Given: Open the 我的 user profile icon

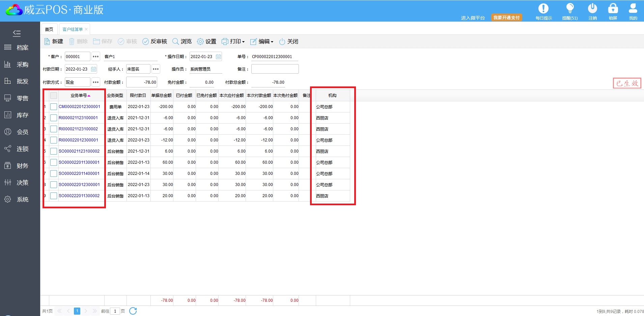Looking at the screenshot, I should tap(633, 9).
